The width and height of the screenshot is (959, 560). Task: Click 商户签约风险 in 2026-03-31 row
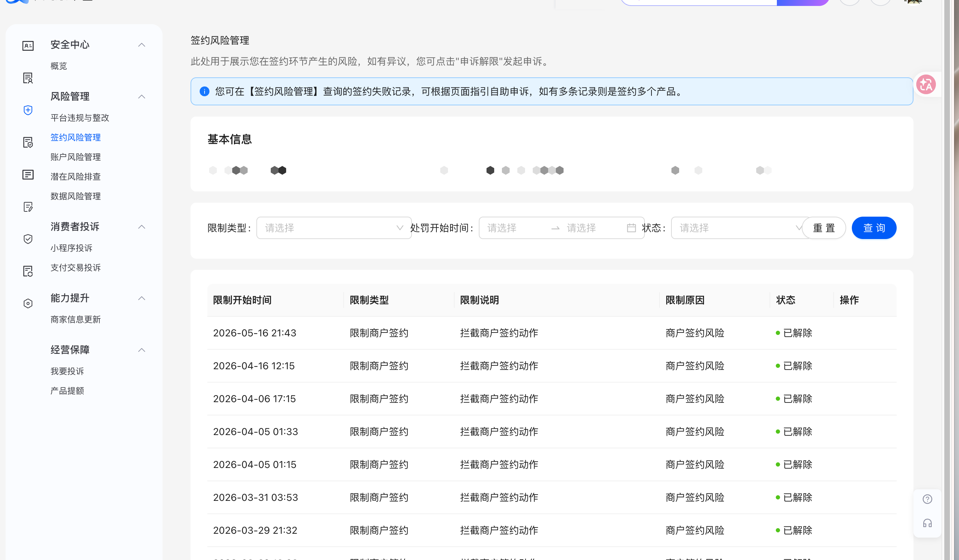point(695,497)
